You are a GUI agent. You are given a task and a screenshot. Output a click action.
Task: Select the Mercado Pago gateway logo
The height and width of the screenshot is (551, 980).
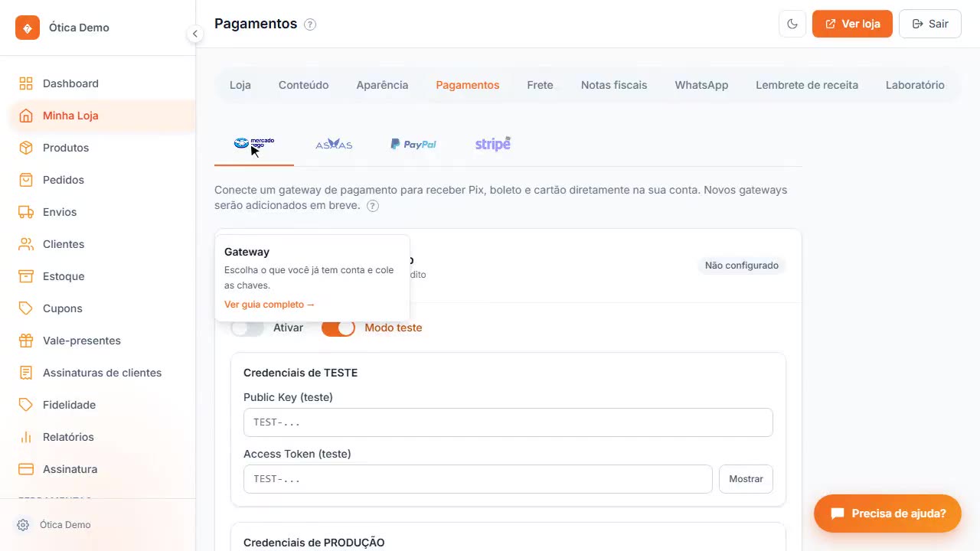click(x=254, y=143)
